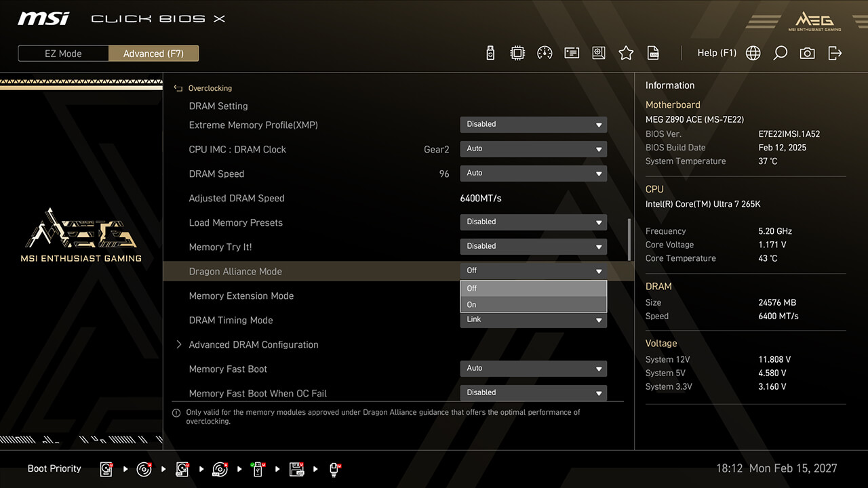This screenshot has height=488, width=868.
Task: Open the speedometer gauge icon
Action: [x=545, y=53]
